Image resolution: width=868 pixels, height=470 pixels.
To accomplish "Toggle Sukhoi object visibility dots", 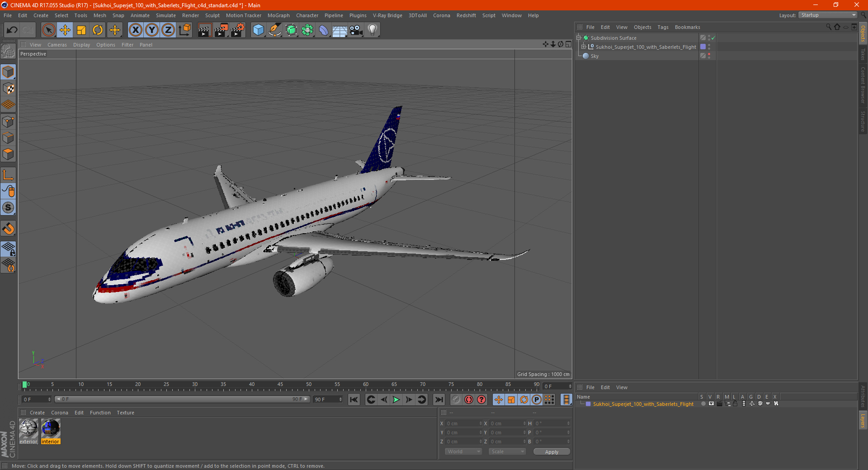I will [709, 47].
